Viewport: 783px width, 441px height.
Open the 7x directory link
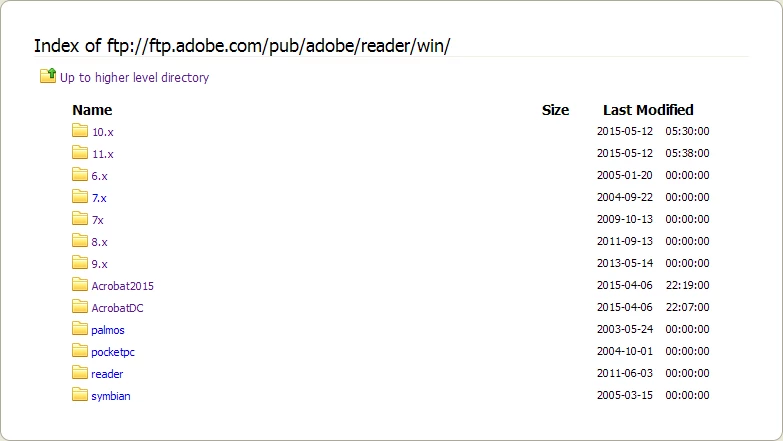pos(97,220)
